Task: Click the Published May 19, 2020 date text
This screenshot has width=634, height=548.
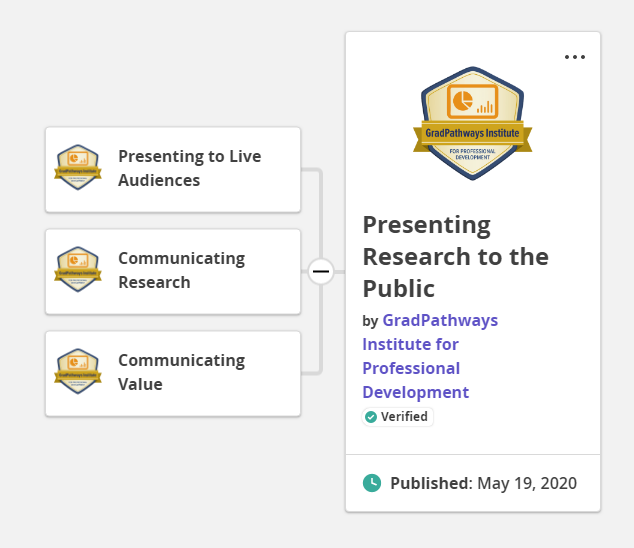Action: click(x=484, y=483)
